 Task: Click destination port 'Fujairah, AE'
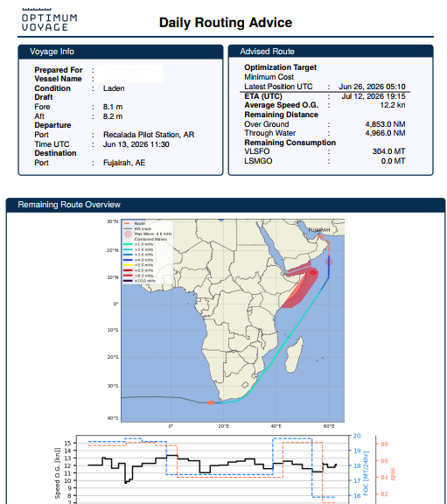pos(124,163)
